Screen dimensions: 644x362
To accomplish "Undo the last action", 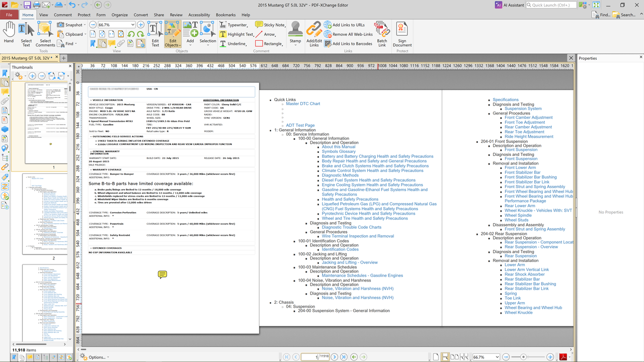I will click(72, 5).
